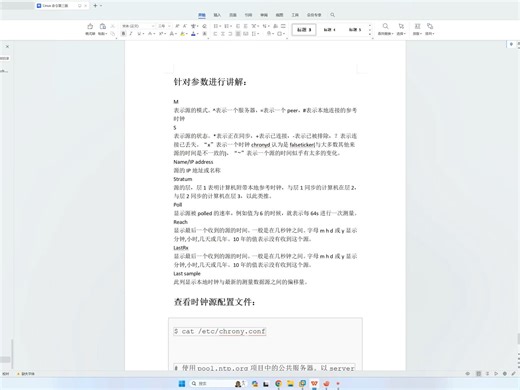This screenshot has height=390, width=520.
Task: Click the align right icon
Action: point(230,34)
